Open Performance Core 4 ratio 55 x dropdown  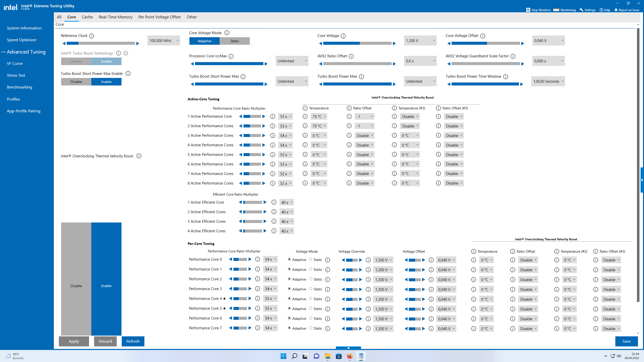coord(270,299)
